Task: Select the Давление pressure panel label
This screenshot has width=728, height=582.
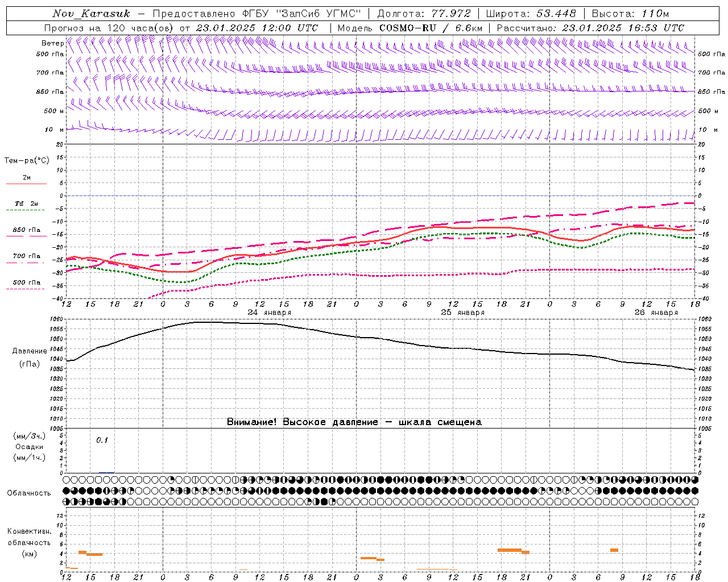Action: [30, 351]
